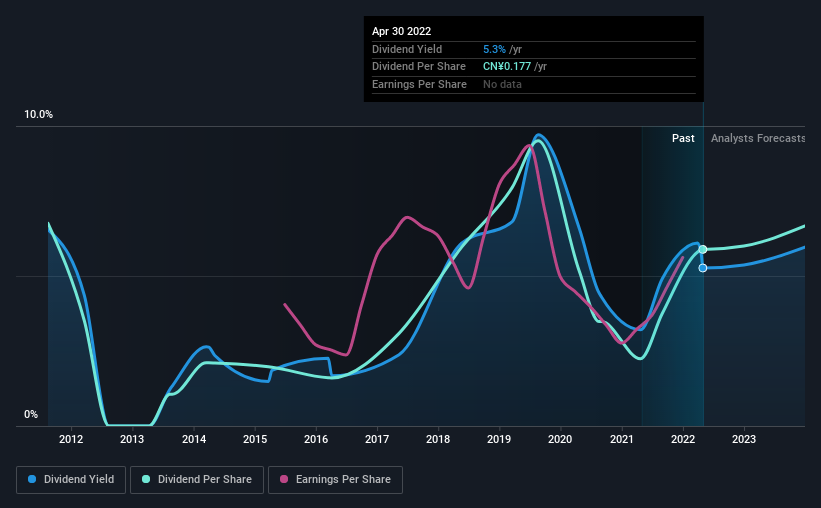Click the tooltip's Dividend Yield row label
This screenshot has width=821, height=508.
point(407,49)
